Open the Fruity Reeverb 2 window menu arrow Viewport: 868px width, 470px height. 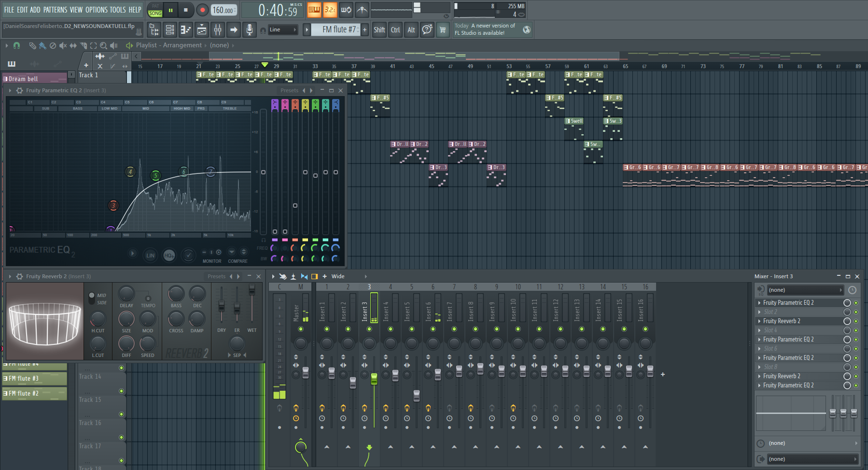pos(10,276)
